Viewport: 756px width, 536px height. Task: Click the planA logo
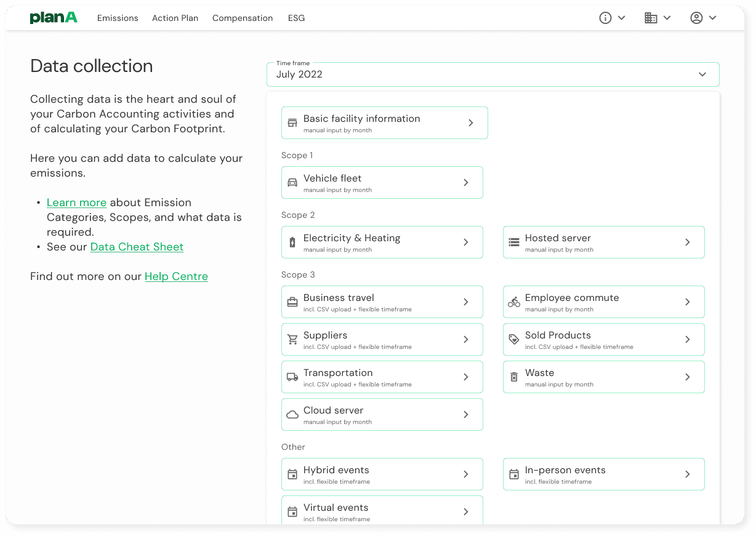pos(54,17)
